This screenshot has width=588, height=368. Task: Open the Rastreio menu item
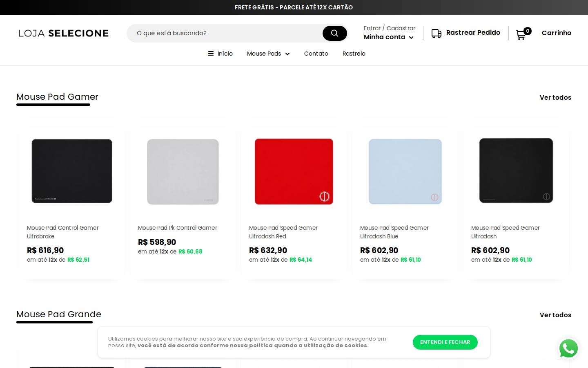[x=354, y=54]
